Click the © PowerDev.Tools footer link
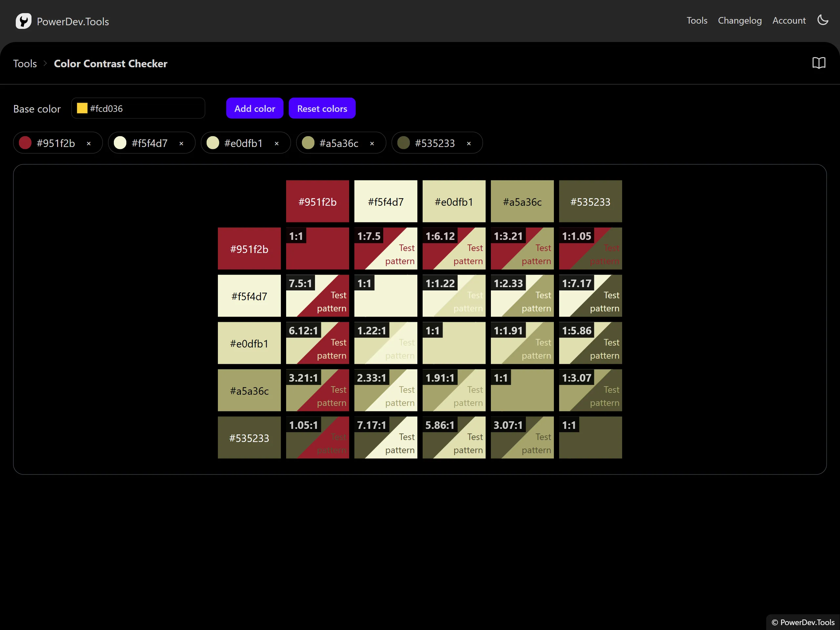The image size is (840, 630). tap(803, 622)
